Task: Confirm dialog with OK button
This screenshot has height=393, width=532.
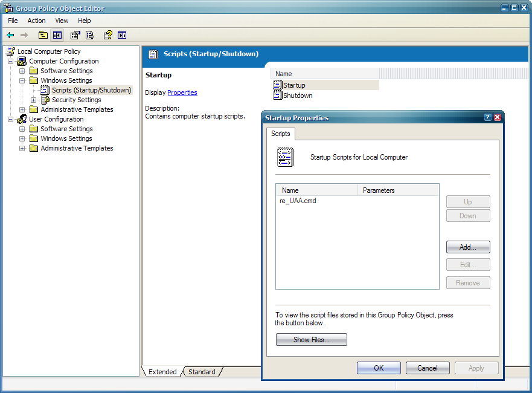Action: pos(379,368)
